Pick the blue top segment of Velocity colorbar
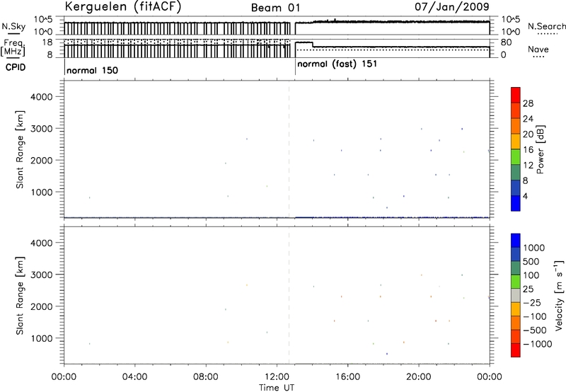This screenshot has width=566, height=392. point(516,241)
